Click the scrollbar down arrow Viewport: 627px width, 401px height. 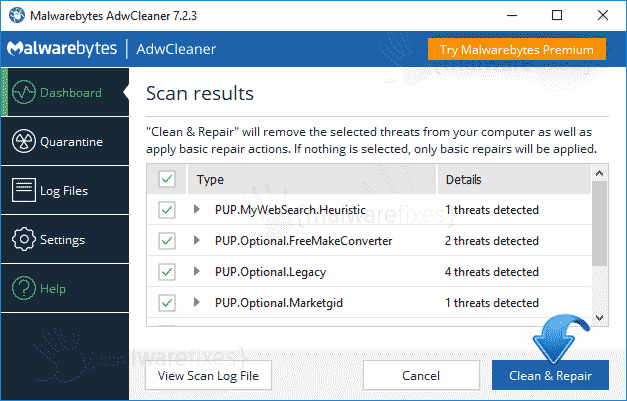coord(599,318)
